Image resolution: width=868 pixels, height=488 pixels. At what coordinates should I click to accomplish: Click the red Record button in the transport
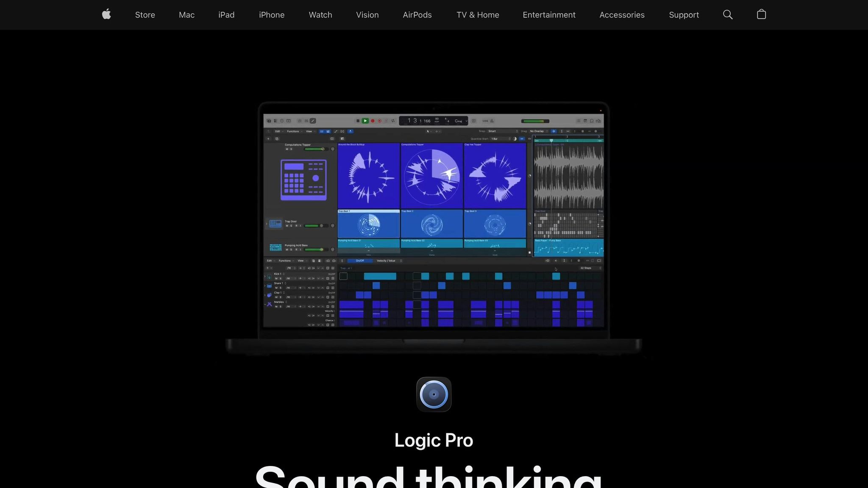pyautogui.click(x=372, y=121)
